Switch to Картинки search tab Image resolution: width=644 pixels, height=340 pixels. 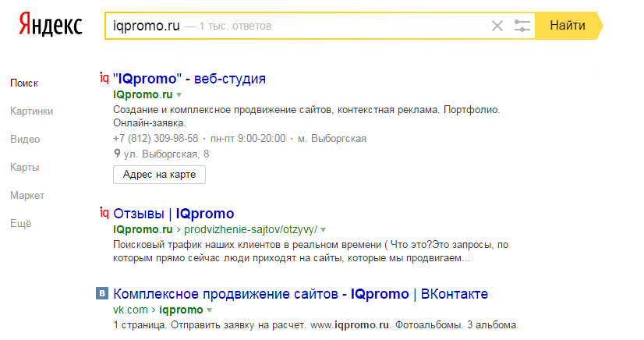coord(32,112)
